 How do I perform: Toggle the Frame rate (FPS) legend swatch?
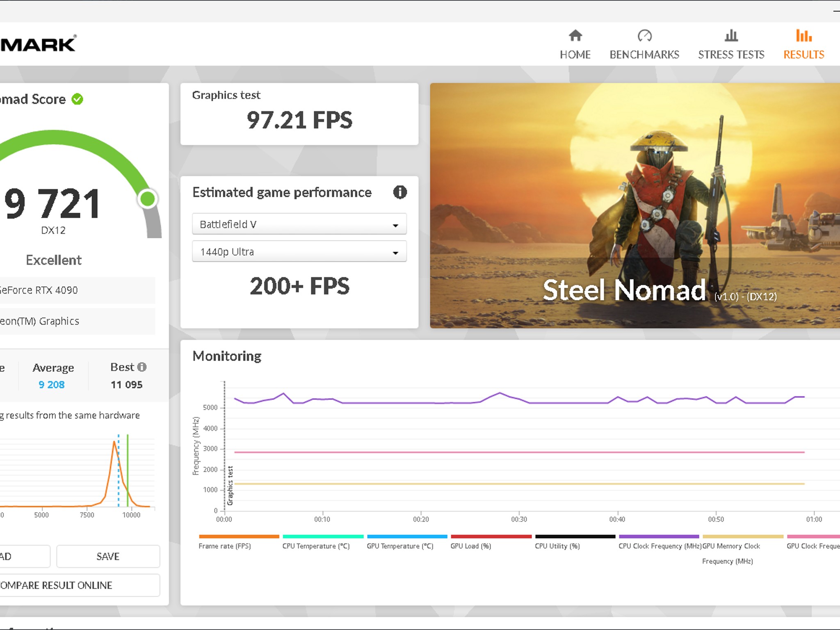pos(239,536)
